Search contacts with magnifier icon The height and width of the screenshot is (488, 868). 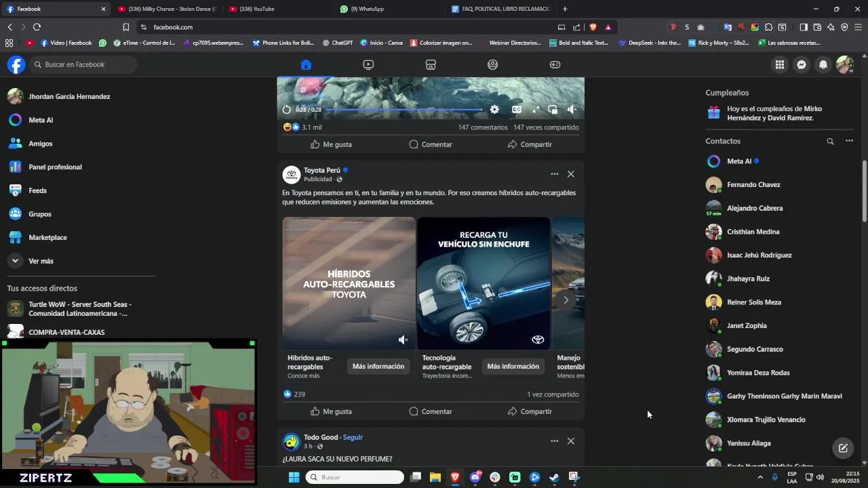pos(830,141)
